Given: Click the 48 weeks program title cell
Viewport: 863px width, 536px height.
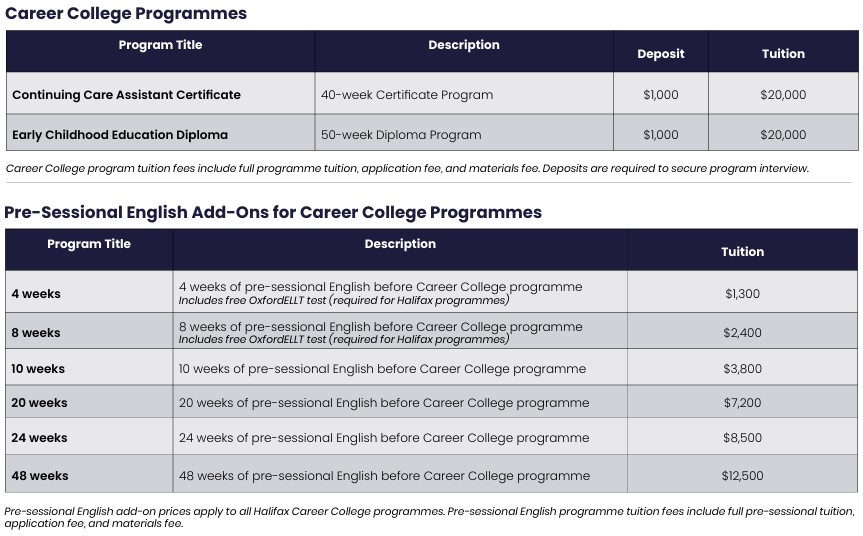Looking at the screenshot, I should pyautogui.click(x=40, y=476).
